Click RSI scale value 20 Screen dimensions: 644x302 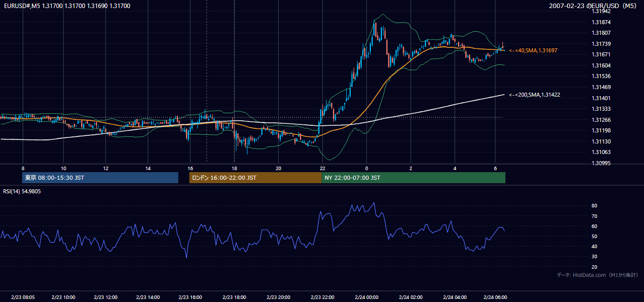[594, 267]
